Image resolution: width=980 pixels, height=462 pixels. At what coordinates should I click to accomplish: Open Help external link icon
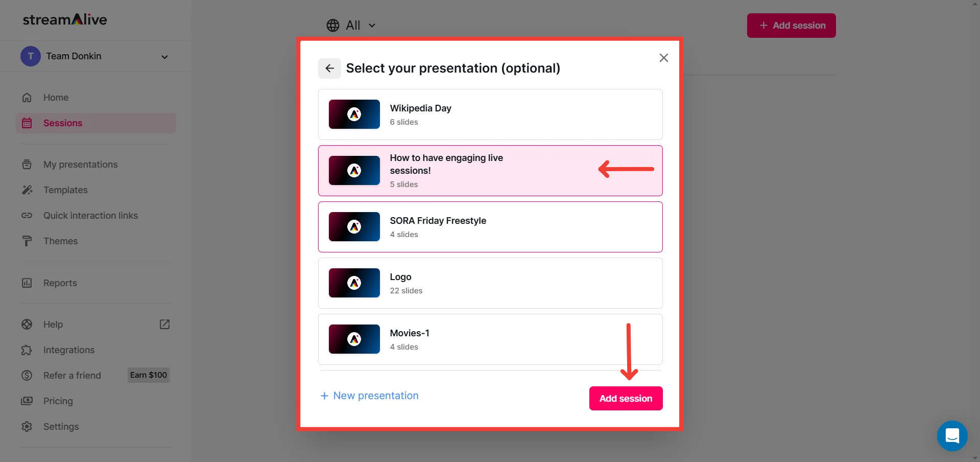[164, 325]
